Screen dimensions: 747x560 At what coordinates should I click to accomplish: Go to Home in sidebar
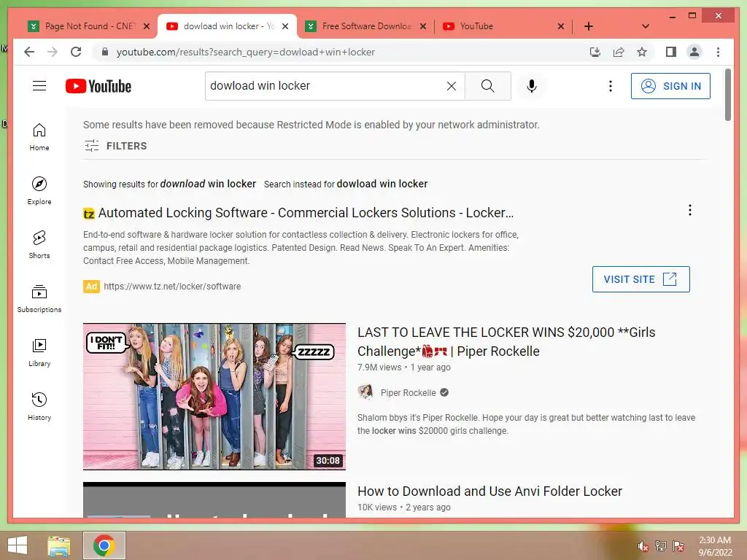pyautogui.click(x=39, y=136)
